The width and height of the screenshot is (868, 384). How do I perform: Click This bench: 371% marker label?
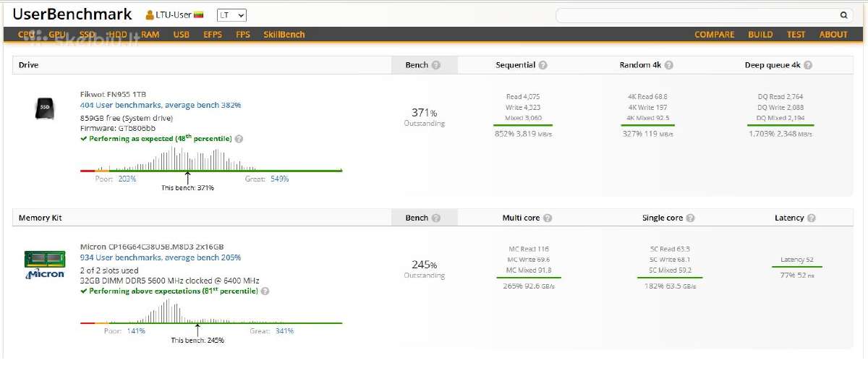188,188
